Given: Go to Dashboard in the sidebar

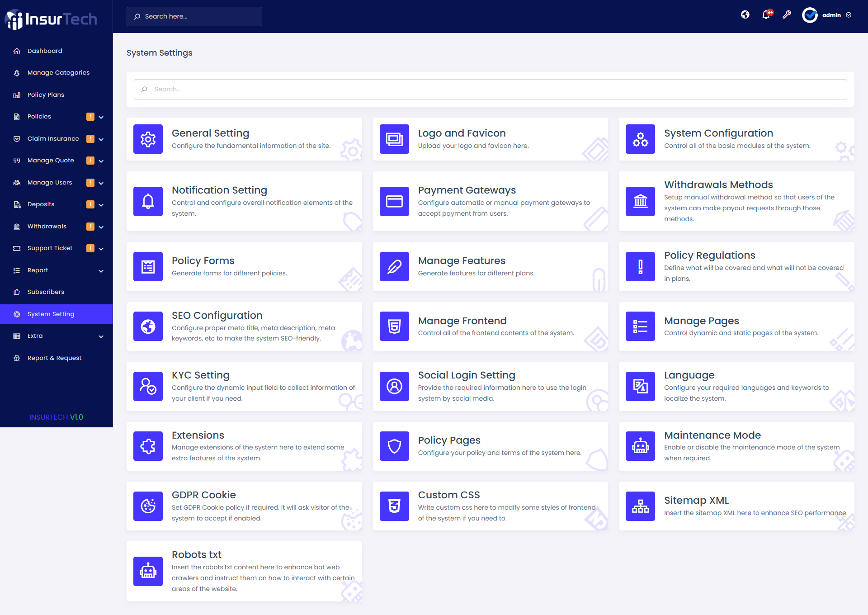Looking at the screenshot, I should (45, 51).
